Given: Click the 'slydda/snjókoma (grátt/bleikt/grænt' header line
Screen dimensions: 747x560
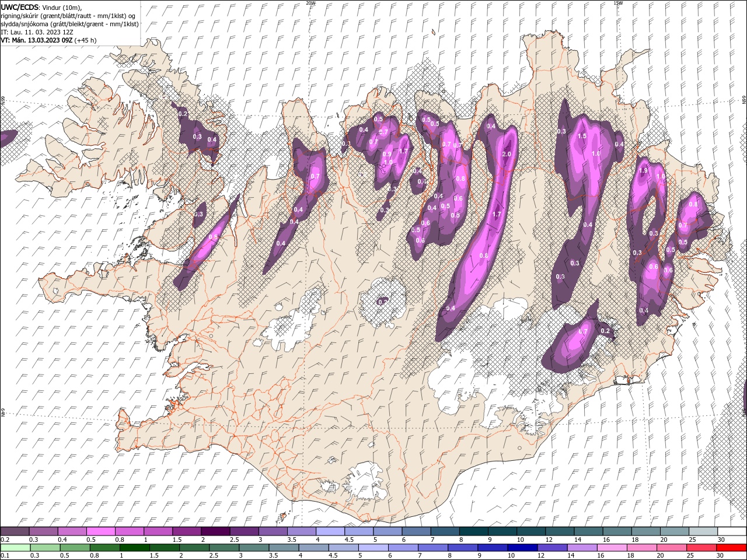Looking at the screenshot, I should click(x=70, y=24).
